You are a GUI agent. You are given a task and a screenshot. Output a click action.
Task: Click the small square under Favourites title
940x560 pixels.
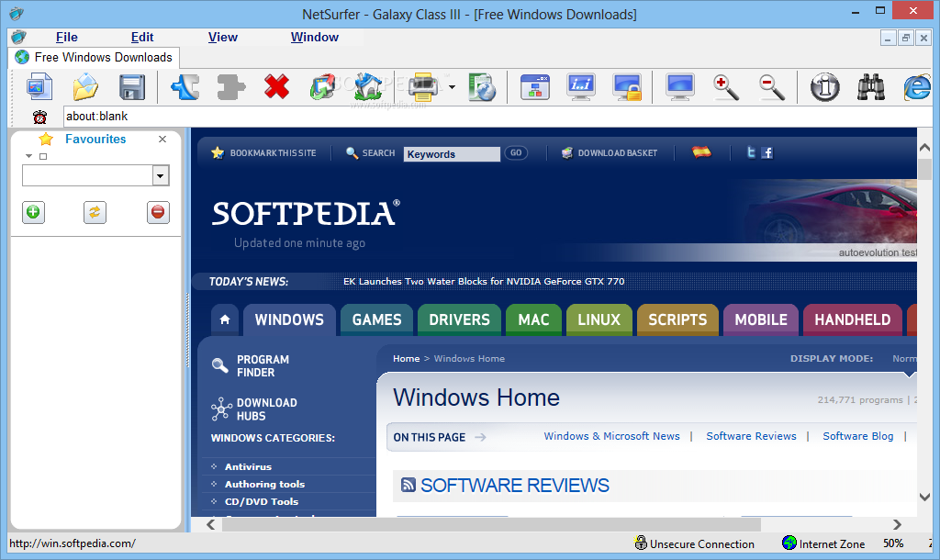pyautogui.click(x=42, y=156)
